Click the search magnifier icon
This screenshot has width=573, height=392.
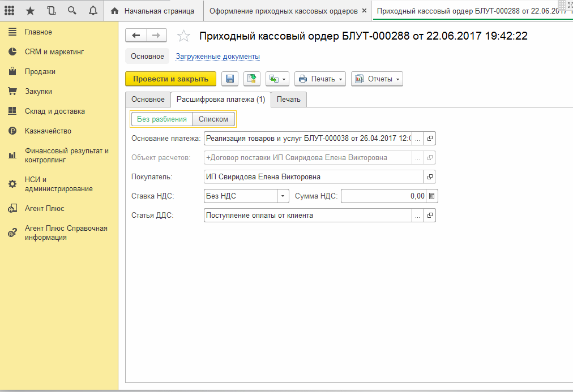72,11
